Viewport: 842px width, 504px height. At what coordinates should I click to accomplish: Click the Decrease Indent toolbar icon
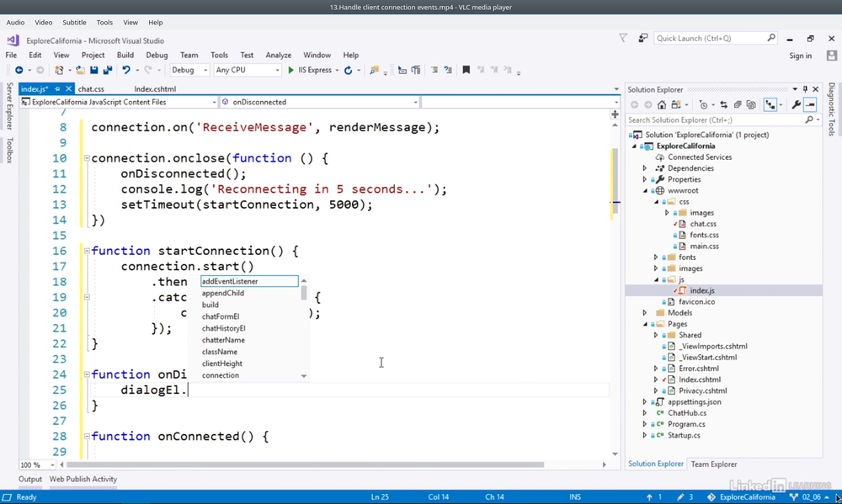(x=402, y=71)
